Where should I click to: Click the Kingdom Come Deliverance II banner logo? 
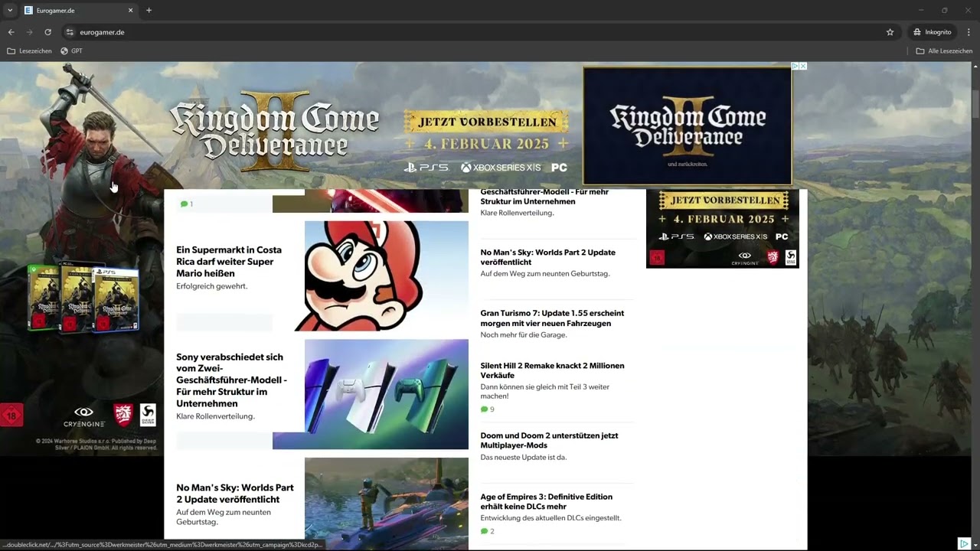[x=274, y=131]
